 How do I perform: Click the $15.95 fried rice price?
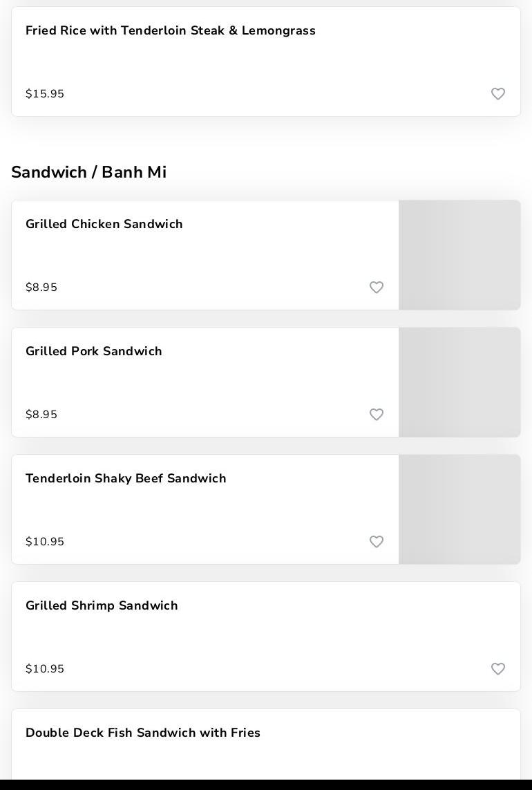[45, 94]
